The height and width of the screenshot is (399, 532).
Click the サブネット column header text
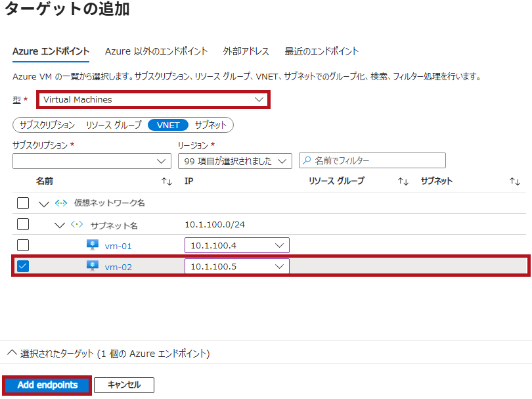[x=436, y=181]
